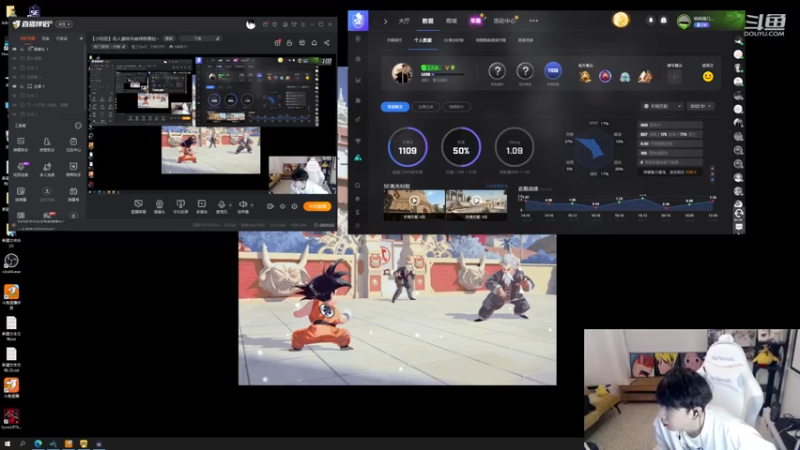Open the three-dots overflow menu in the 5E nav bar
Image resolution: width=800 pixels, height=450 pixels.
click(x=534, y=21)
